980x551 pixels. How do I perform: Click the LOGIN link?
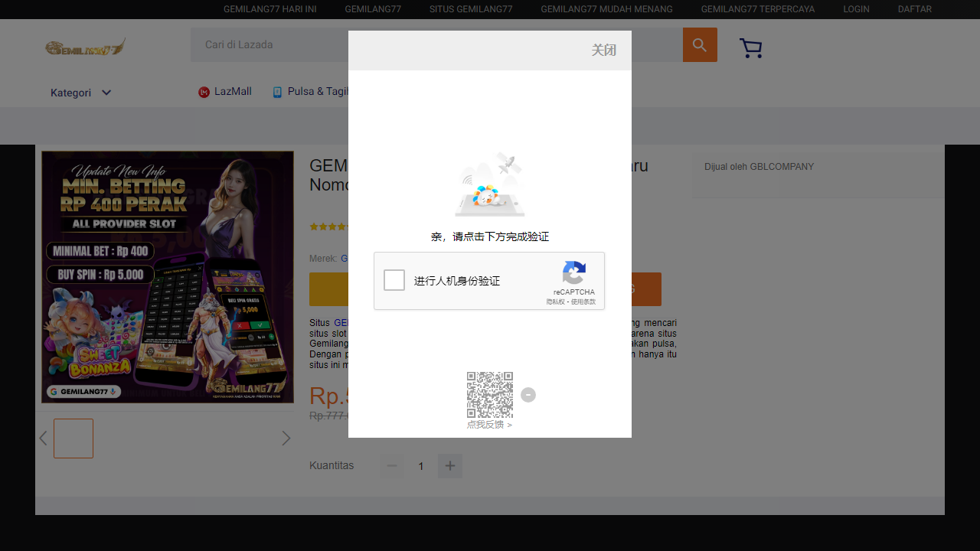(856, 9)
